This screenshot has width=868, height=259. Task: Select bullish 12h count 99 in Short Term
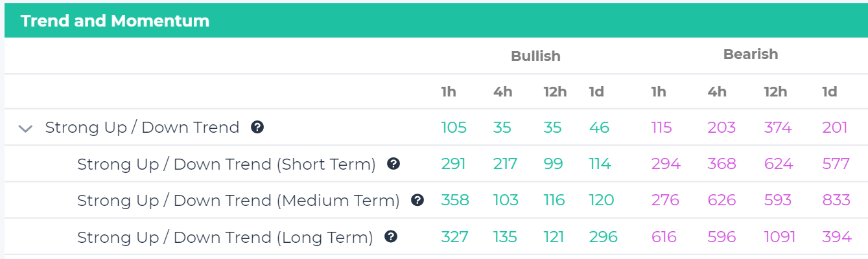click(554, 164)
